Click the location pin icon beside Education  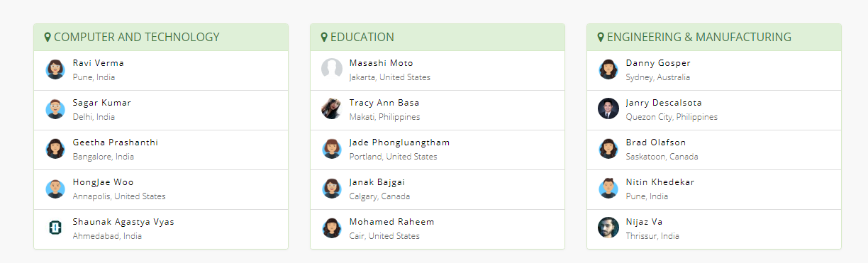click(324, 37)
